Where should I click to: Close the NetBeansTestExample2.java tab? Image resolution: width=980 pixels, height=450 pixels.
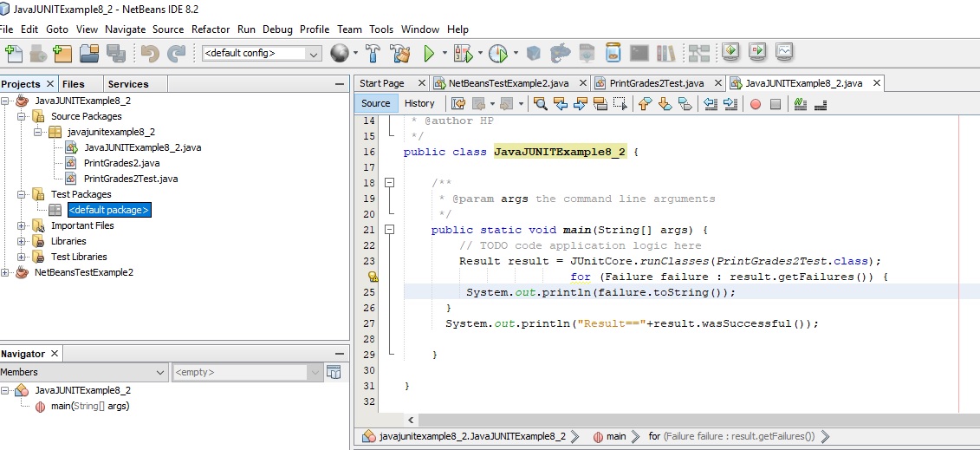click(583, 83)
